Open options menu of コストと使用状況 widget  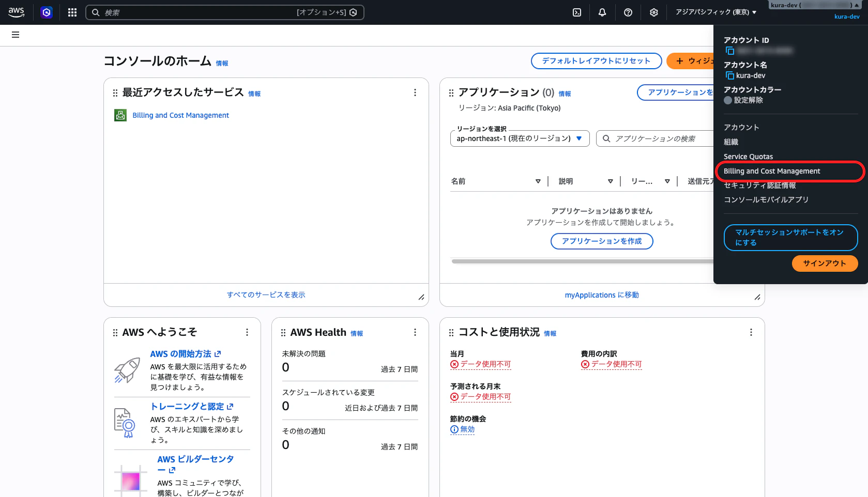tap(751, 332)
